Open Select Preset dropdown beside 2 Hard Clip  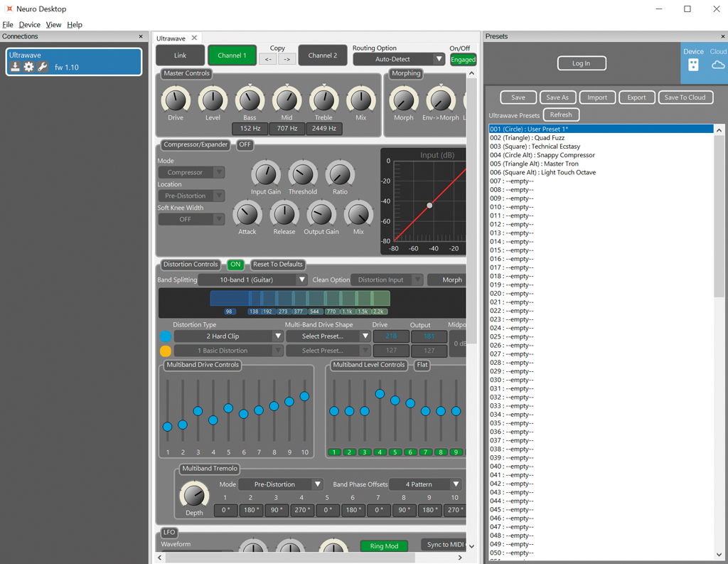click(x=328, y=336)
